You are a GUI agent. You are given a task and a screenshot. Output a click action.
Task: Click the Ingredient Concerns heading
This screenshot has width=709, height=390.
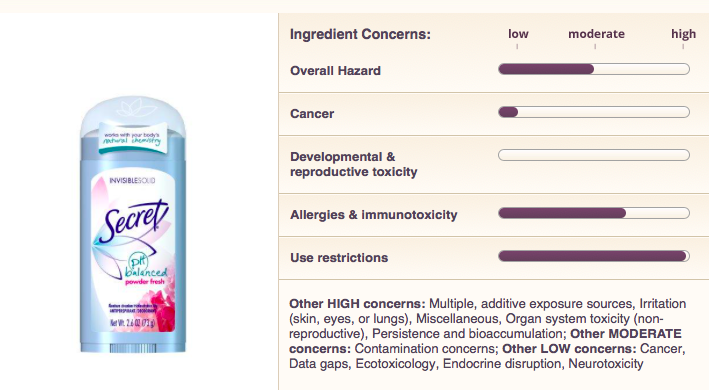[360, 34]
